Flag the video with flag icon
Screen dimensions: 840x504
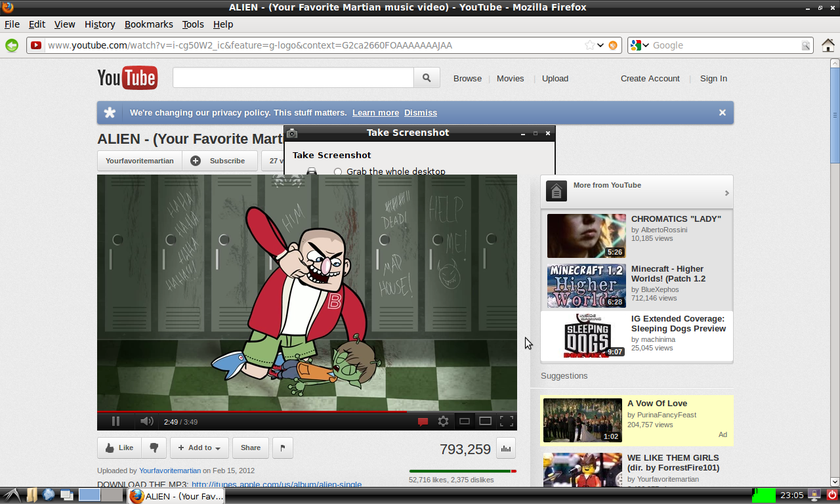click(x=283, y=448)
